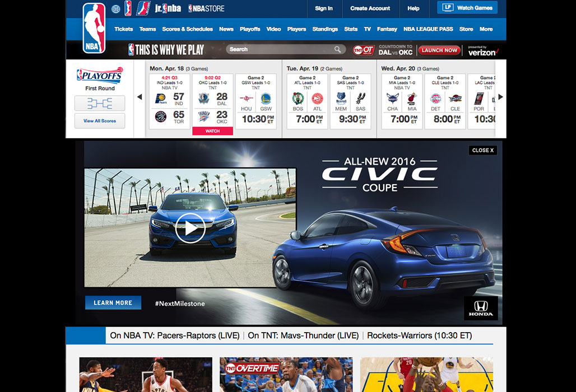Open the Fantasy menu
The height and width of the screenshot is (392, 576).
click(x=387, y=29)
